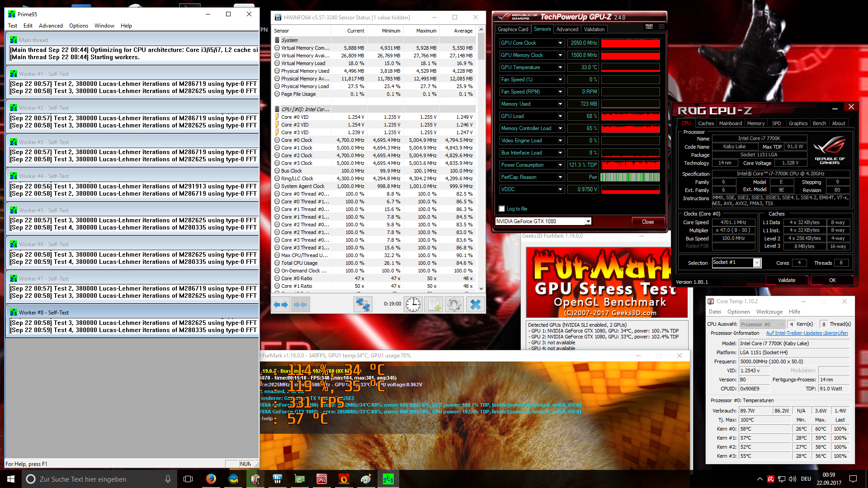Click HWiNFO network computers icon
The image size is (868, 488).
tap(363, 305)
